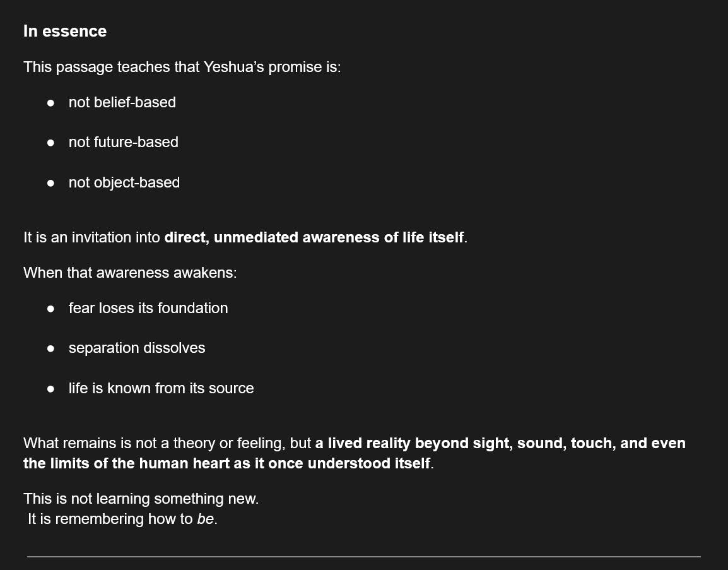Click the "fear loses its foundation" bullet
This screenshot has height=570, width=728.
[148, 308]
